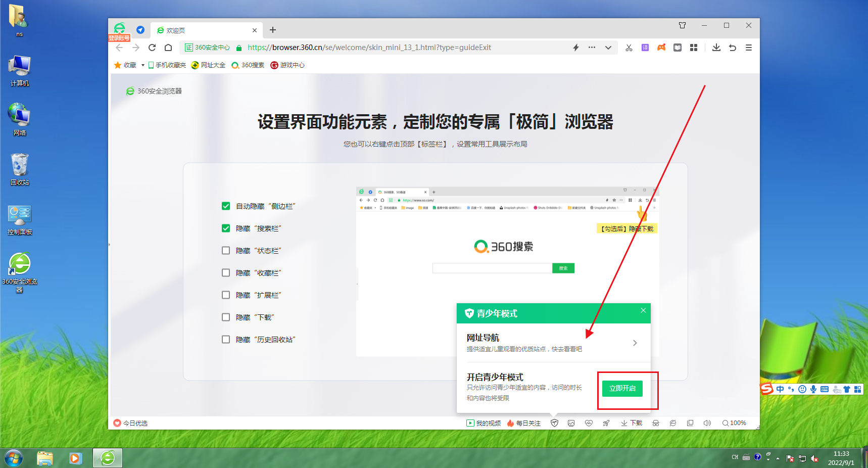Screen dimensions: 868x468
Task: Click the incognito glasses status icon
Action: click(656, 423)
